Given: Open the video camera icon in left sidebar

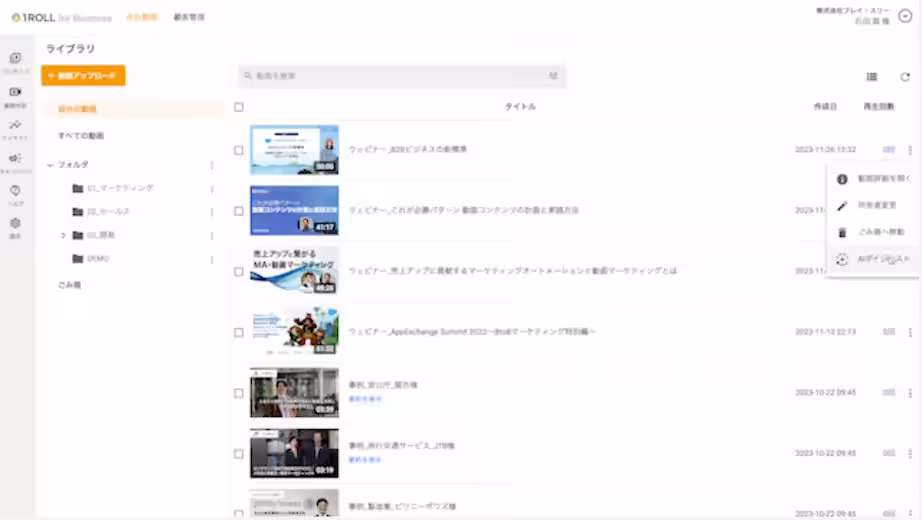Looking at the screenshot, I should (x=15, y=92).
